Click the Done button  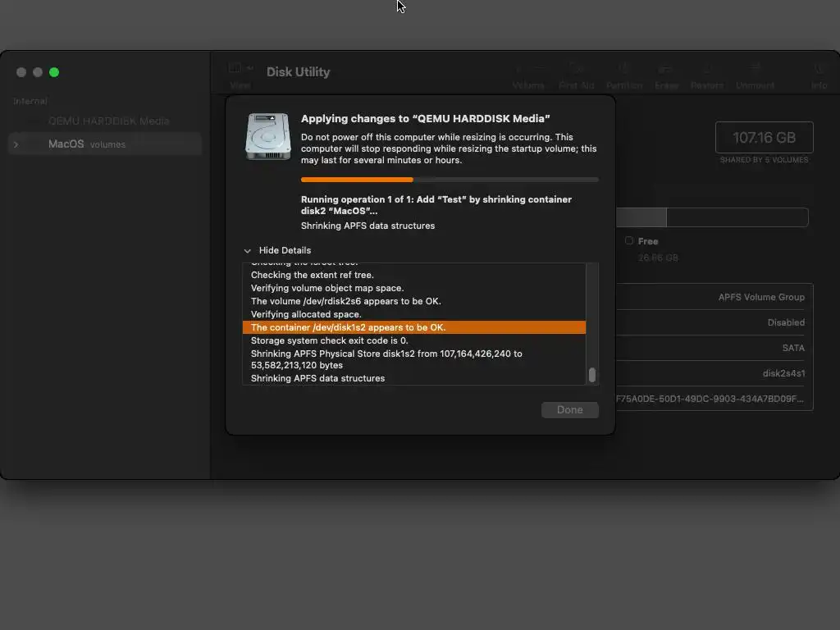pyautogui.click(x=569, y=410)
